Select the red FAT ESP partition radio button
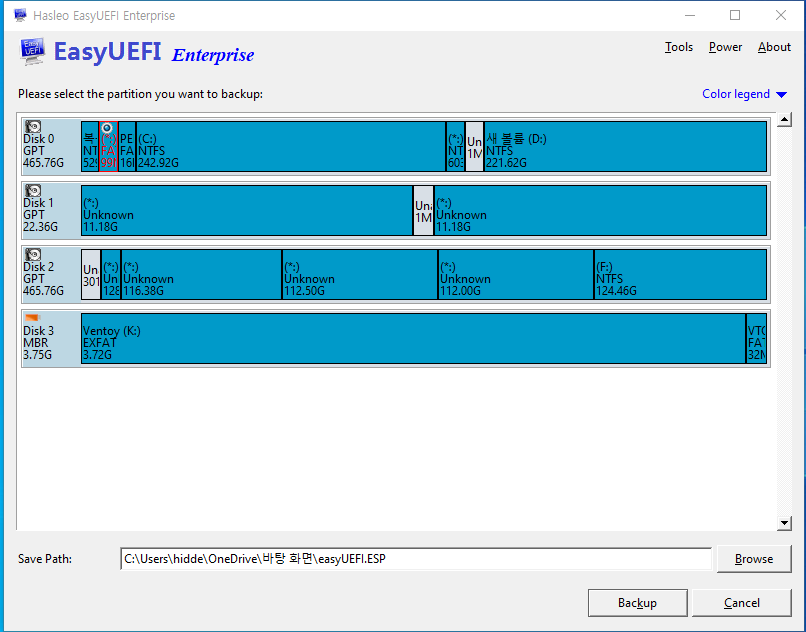The width and height of the screenshot is (806, 632). pyautogui.click(x=107, y=128)
